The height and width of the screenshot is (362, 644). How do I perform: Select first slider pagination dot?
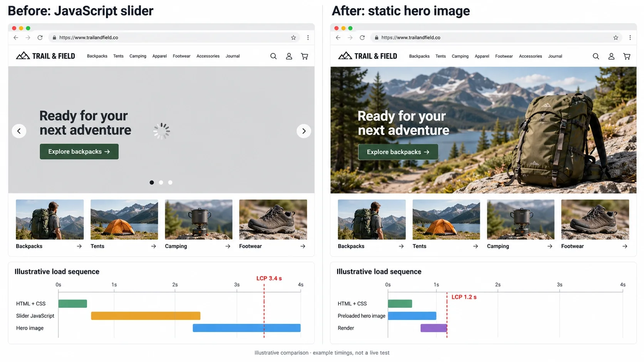152,182
